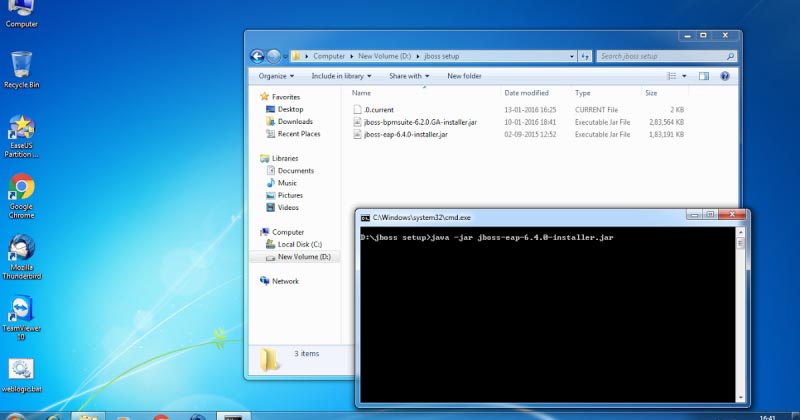Open Explorer Help question mark icon
This screenshot has width=800, height=420.
724,76
